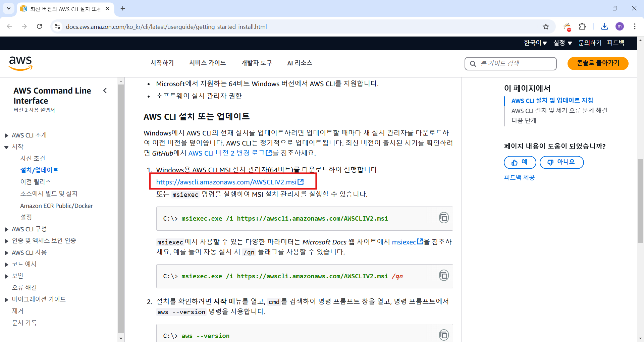This screenshot has height=342, width=644.
Task: Expand AWS CLI 사용 section
Action: tap(6, 253)
